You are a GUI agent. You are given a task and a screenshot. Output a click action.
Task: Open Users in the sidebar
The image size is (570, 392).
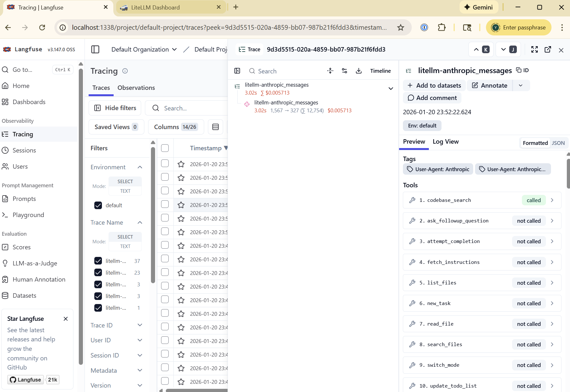pos(20,166)
